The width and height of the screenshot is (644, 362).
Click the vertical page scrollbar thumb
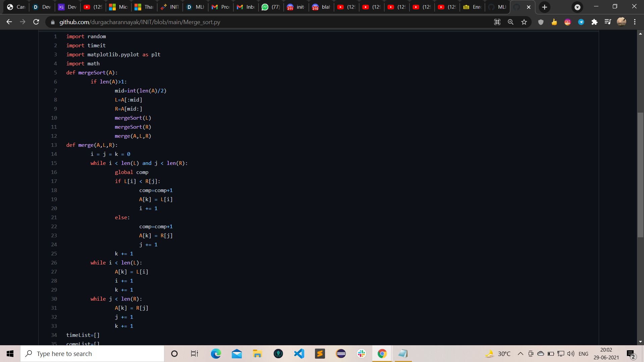coord(640,174)
